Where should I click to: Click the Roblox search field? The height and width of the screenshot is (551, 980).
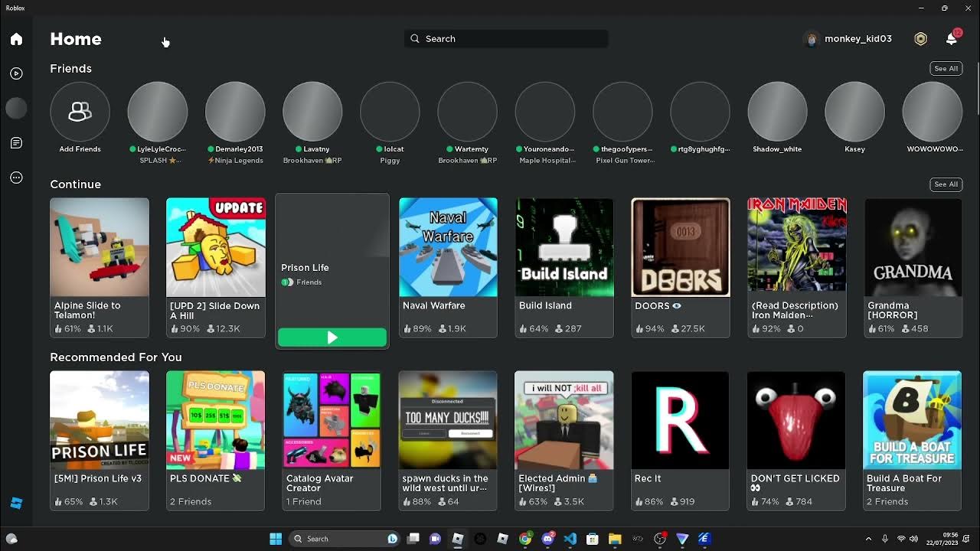pyautogui.click(x=506, y=38)
